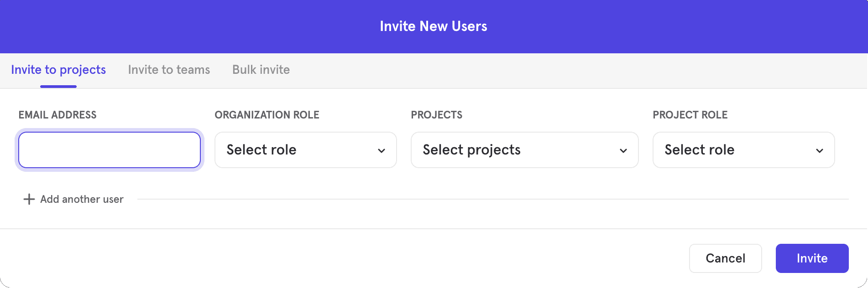Click the chevron arrow in Organization Role field
The height and width of the screenshot is (288, 868).
[382, 150]
